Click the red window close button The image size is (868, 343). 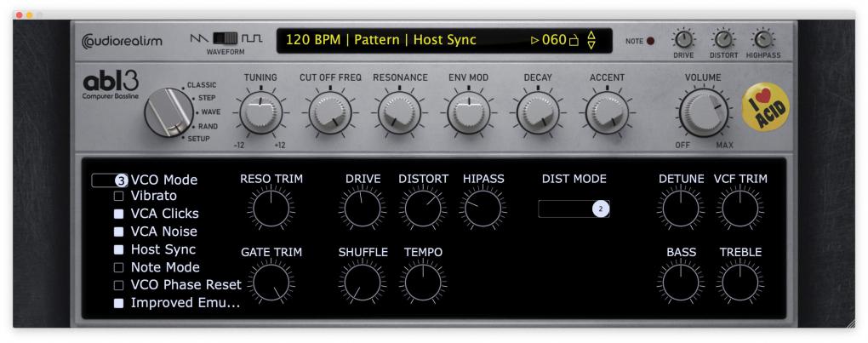pos(20,15)
